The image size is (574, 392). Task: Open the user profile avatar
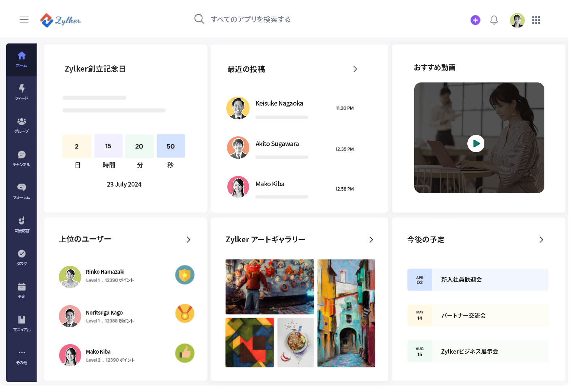517,20
